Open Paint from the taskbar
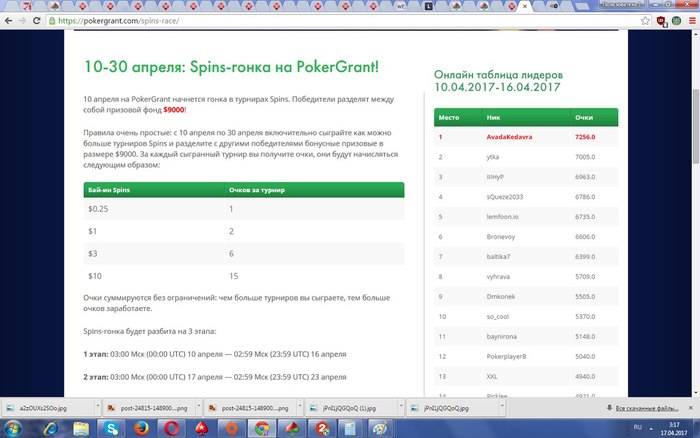The height and width of the screenshot is (438, 700). [x=380, y=429]
